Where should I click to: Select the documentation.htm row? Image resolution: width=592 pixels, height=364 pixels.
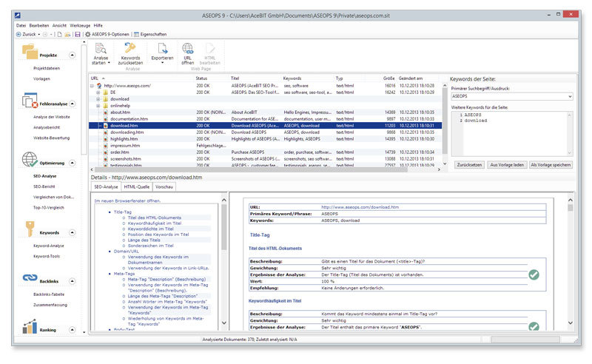(x=265, y=119)
